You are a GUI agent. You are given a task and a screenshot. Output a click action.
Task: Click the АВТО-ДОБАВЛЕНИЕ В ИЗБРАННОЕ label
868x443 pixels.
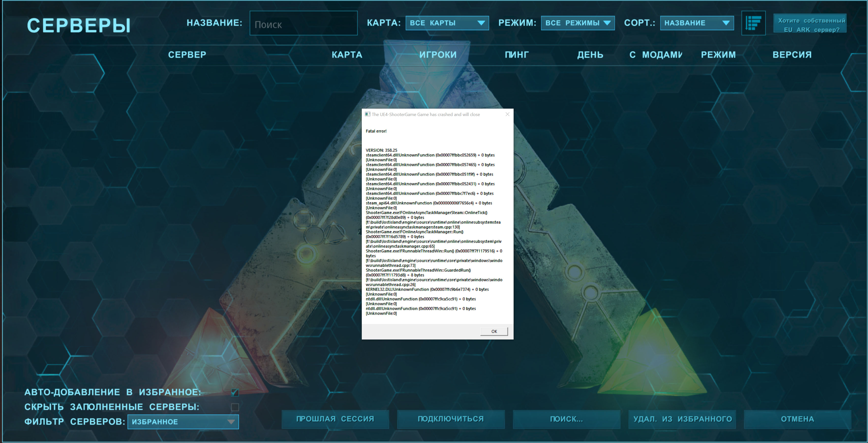click(x=113, y=392)
